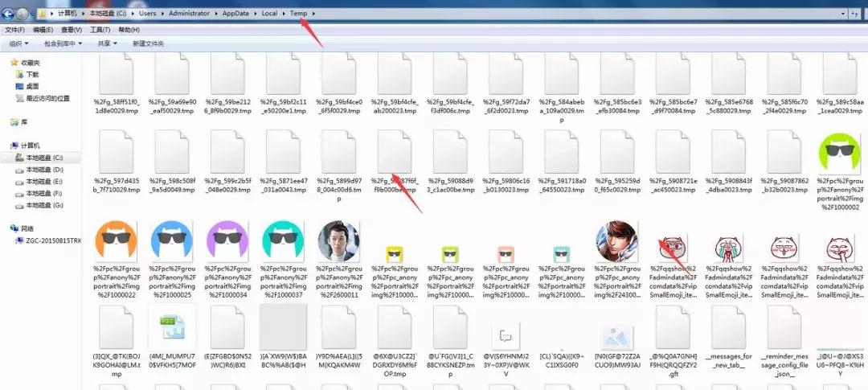Select 桌面 in the favorites list

32,86
